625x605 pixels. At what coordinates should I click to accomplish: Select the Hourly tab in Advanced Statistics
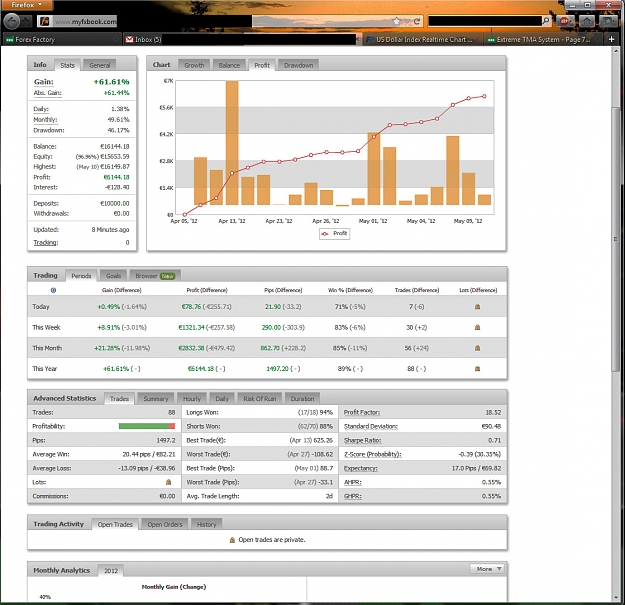point(192,398)
